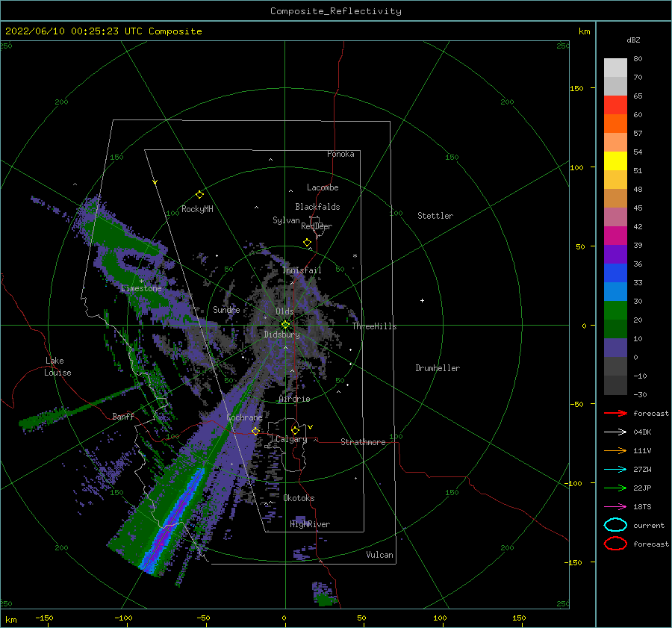Click the yellow diamond marker above Calgary label
The width and height of the screenshot is (672, 628).
click(295, 430)
